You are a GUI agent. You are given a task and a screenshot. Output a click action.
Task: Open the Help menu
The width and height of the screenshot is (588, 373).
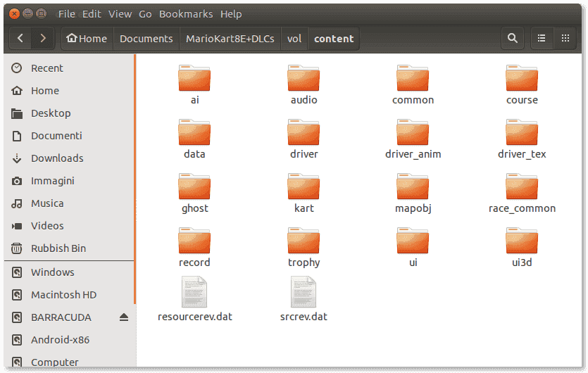coord(231,14)
